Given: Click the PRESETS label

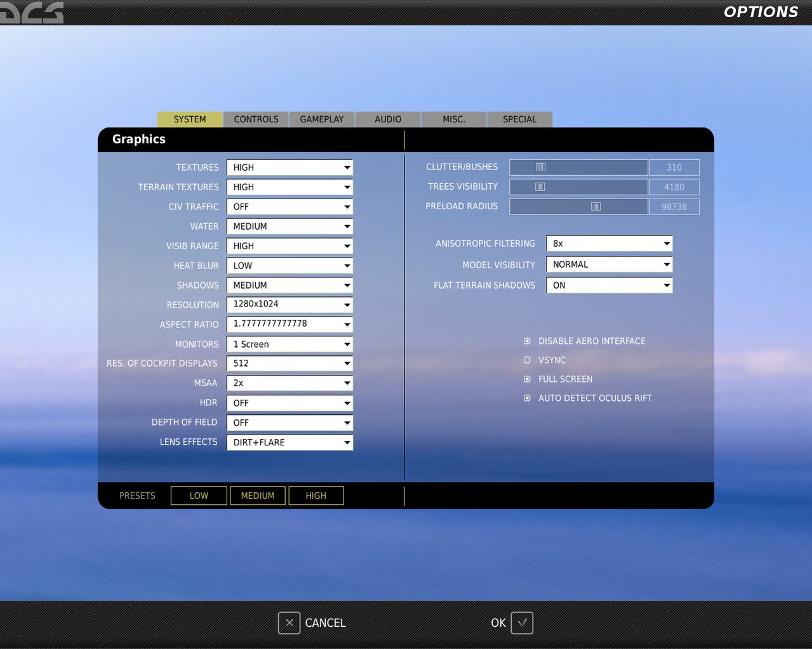Looking at the screenshot, I should 137,495.
